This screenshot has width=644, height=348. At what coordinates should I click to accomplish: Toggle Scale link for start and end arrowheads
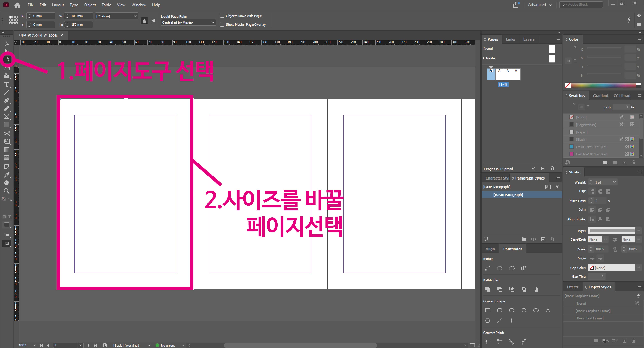[x=615, y=249]
